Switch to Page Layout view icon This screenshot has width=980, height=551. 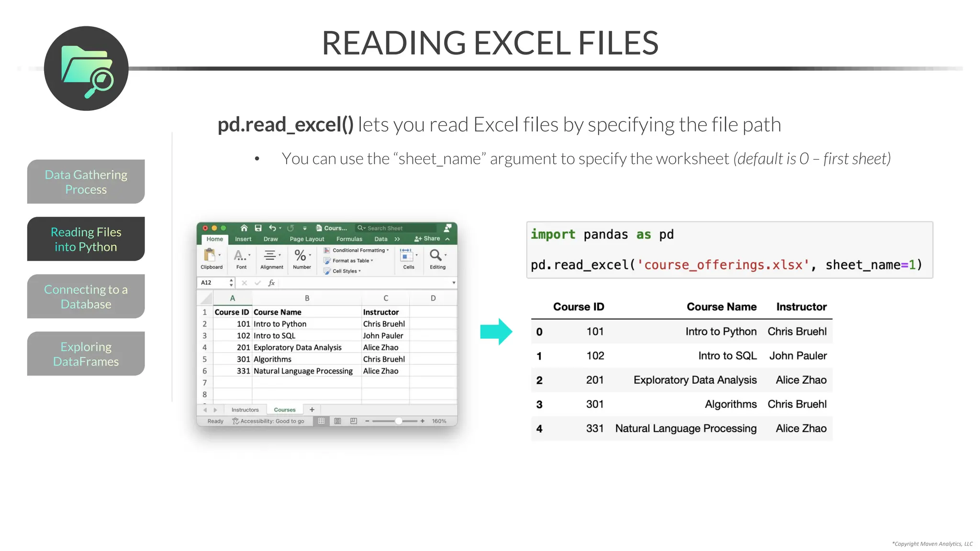pyautogui.click(x=338, y=421)
